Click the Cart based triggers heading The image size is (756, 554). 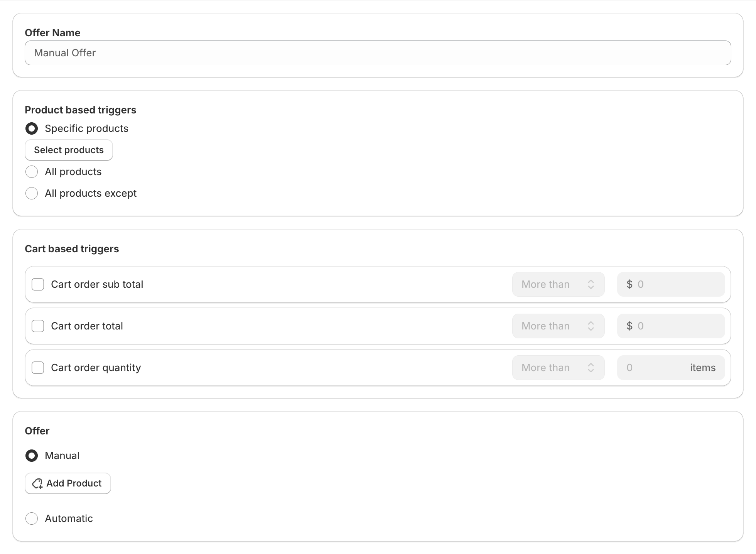[72, 249]
